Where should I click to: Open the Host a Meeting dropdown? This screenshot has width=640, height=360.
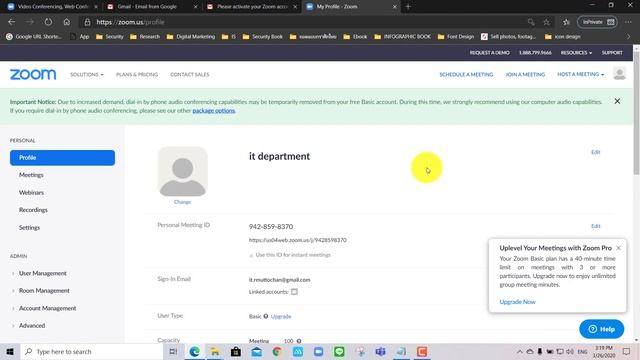tap(580, 74)
